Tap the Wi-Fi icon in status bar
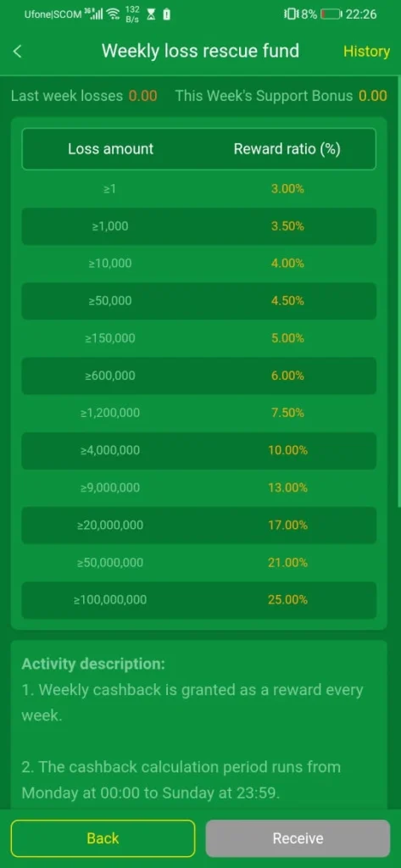The height and width of the screenshot is (868, 401). pos(114,14)
